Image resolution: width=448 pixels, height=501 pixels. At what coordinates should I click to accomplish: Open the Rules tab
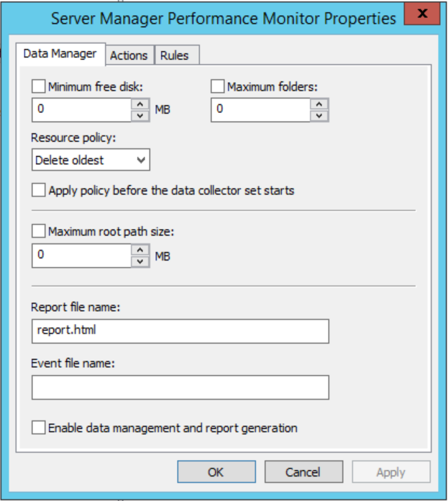point(175,55)
